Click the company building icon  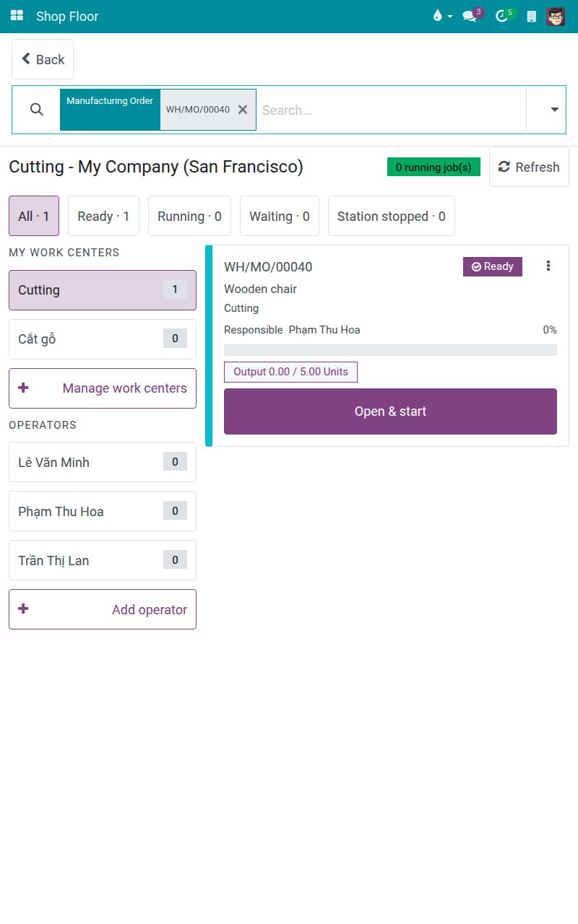(532, 16)
